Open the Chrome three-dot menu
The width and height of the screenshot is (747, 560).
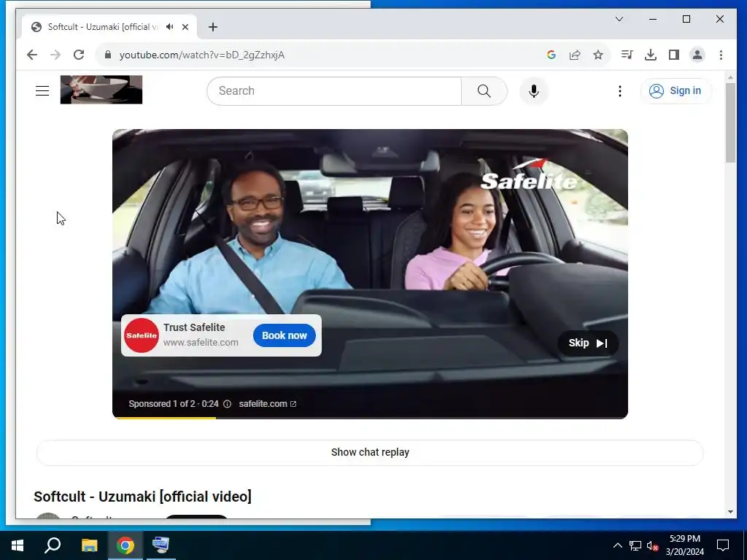tap(721, 55)
